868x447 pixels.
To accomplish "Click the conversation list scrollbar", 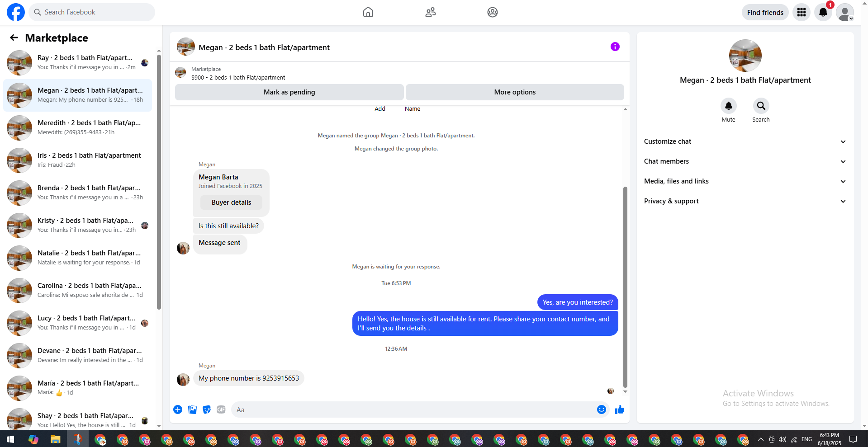I will 159,182.
